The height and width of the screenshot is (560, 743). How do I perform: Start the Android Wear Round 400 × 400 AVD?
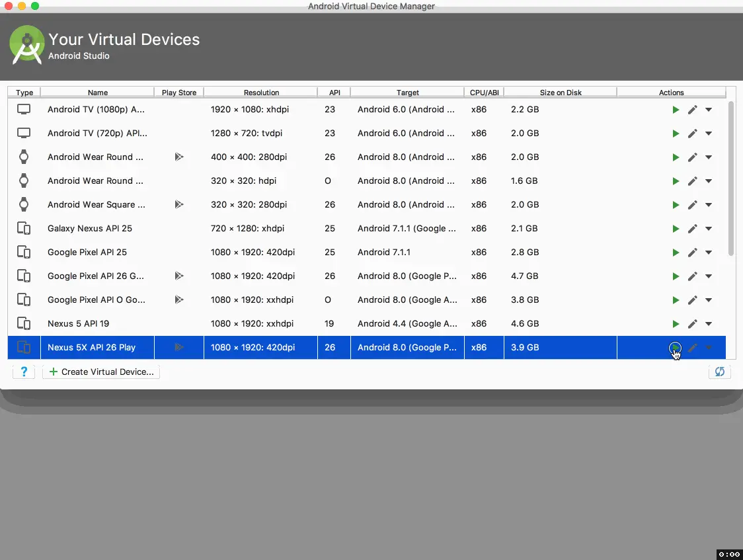tap(676, 157)
